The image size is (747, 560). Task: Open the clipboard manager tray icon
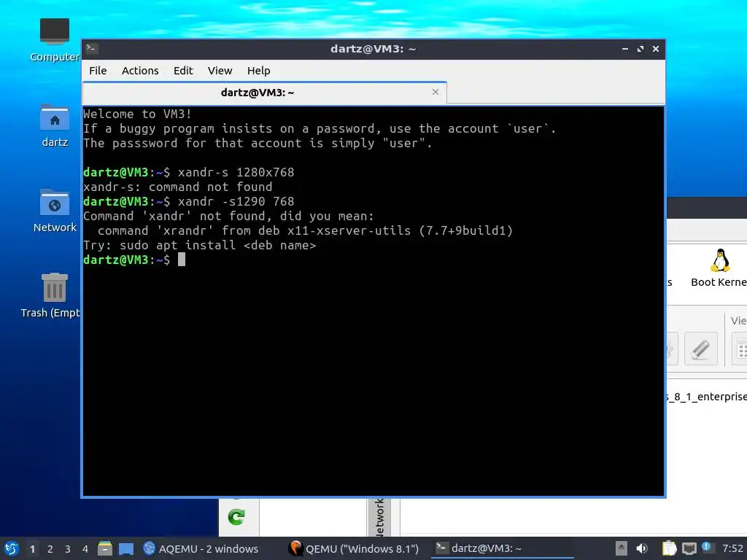[670, 548]
